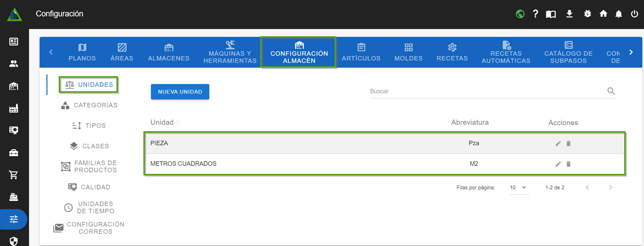Switch to the ARTÍCULOS tab
Image resolution: width=644 pixels, height=246 pixels.
click(x=361, y=52)
